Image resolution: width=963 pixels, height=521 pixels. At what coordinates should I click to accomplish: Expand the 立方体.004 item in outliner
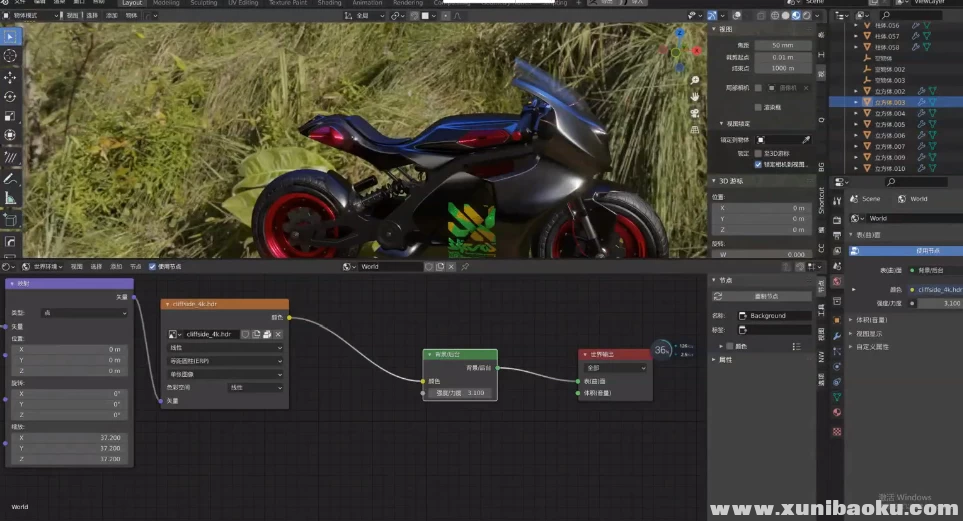tap(856, 113)
